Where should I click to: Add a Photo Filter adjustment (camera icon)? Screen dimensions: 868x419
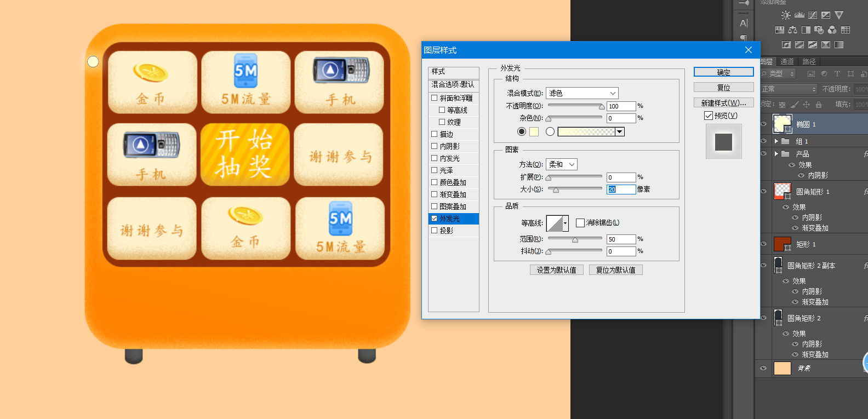point(819,30)
